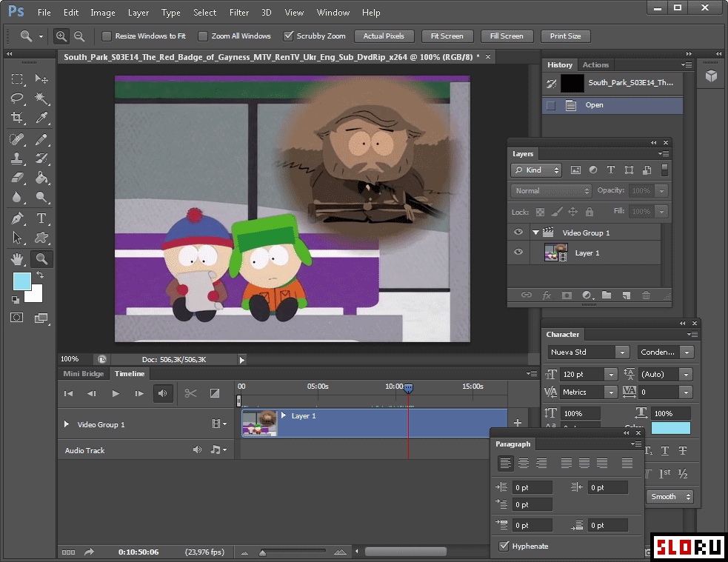Select the Brush tool
This screenshot has height=562, width=728.
41,138
